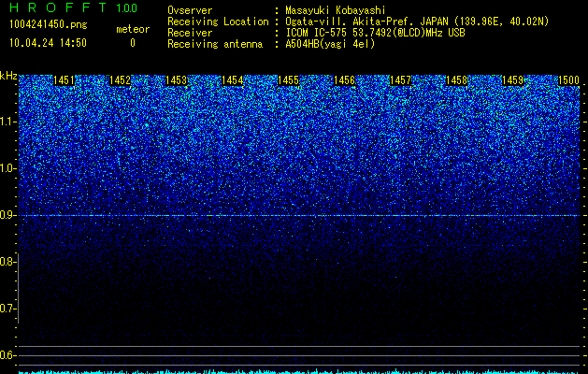Click the 1453 time marker
Image resolution: width=588 pixels, height=374 pixels.
click(177, 80)
